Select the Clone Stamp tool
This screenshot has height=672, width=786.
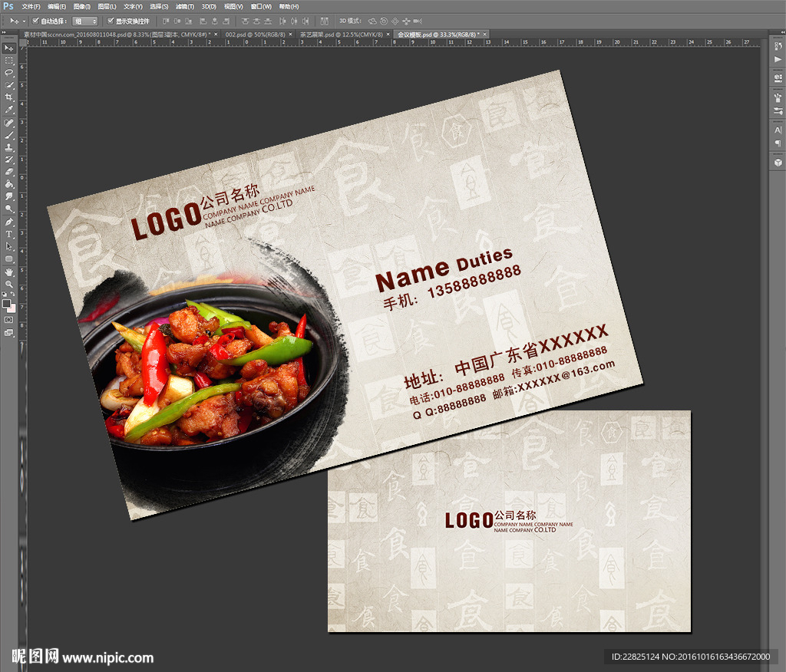coord(9,147)
